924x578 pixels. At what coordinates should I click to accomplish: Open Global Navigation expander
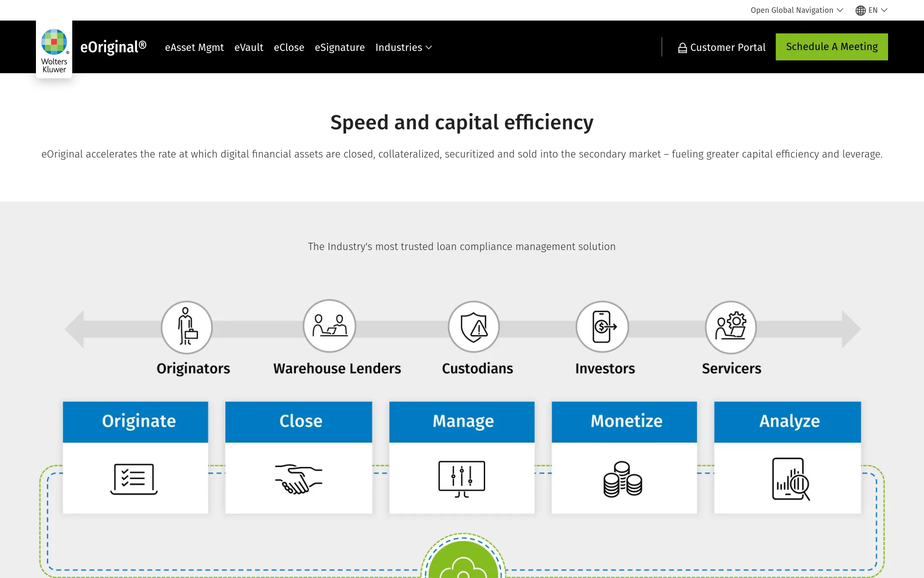797,10
